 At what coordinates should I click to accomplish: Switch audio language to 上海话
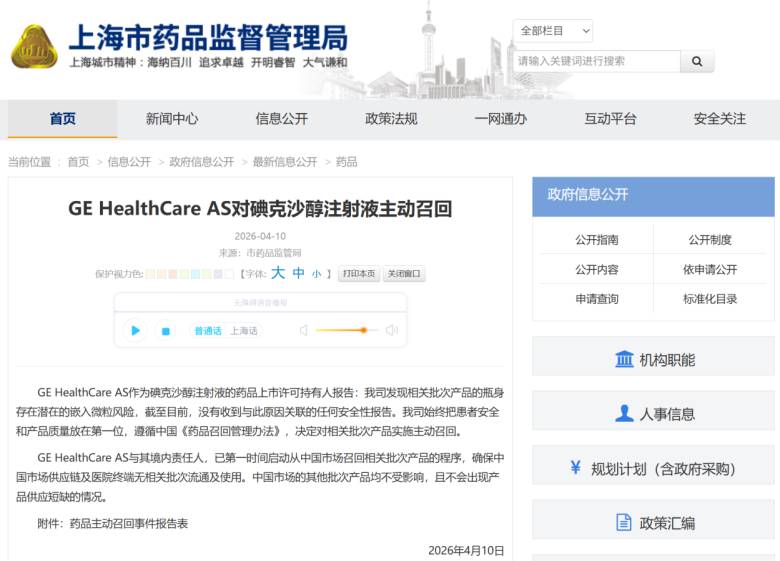(x=244, y=331)
